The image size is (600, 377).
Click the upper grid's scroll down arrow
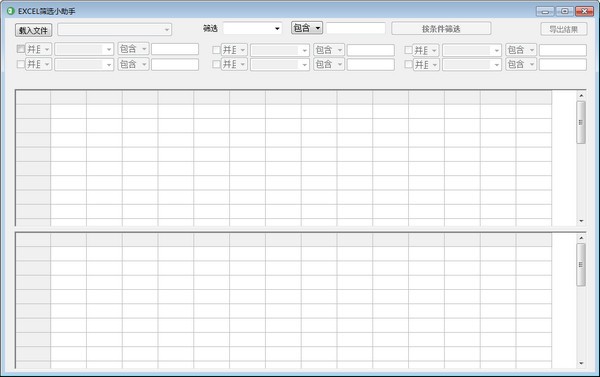pyautogui.click(x=581, y=221)
